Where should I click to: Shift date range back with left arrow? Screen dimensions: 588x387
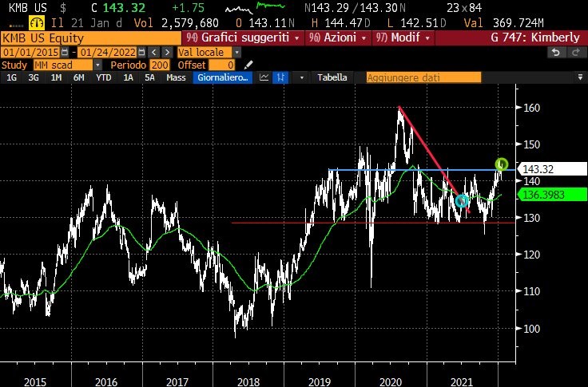[153, 52]
